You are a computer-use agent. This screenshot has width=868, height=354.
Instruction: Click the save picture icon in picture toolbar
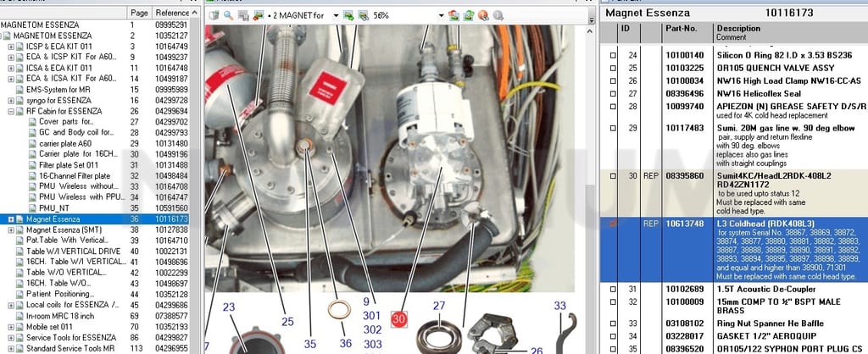point(243,15)
